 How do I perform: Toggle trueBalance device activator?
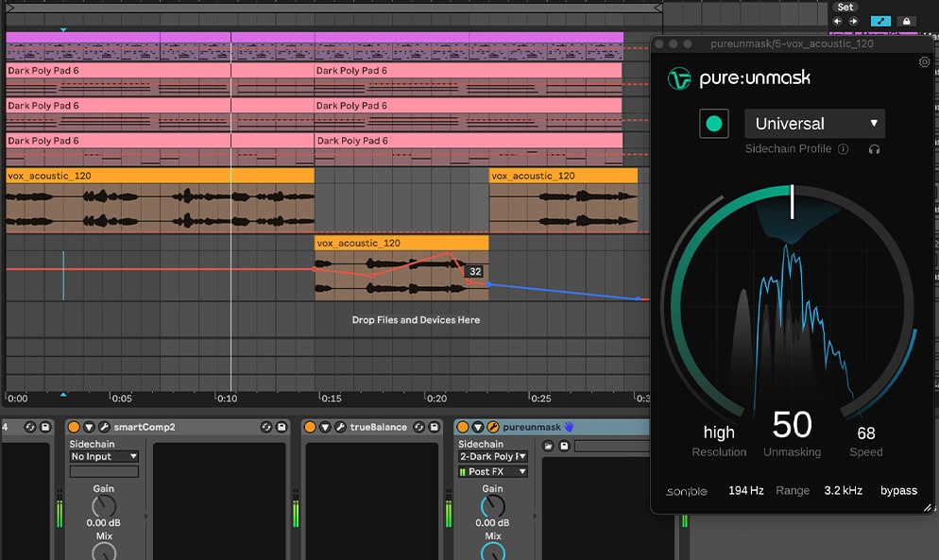310,427
